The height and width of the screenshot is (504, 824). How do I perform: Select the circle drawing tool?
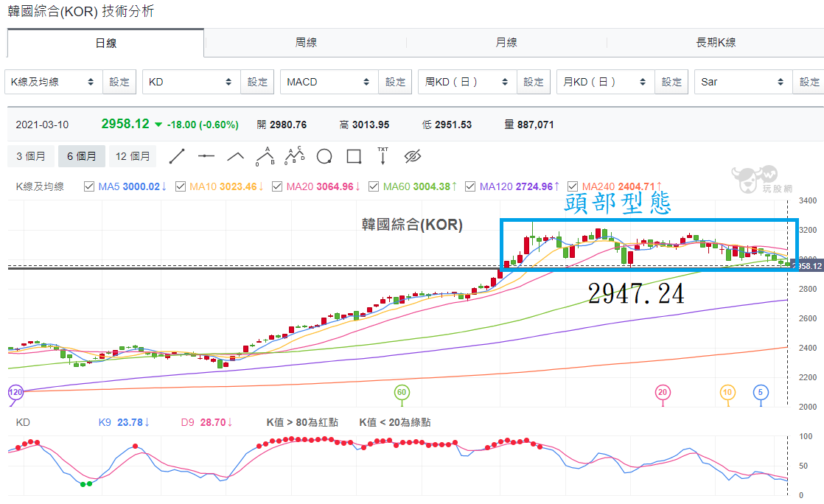click(x=324, y=157)
